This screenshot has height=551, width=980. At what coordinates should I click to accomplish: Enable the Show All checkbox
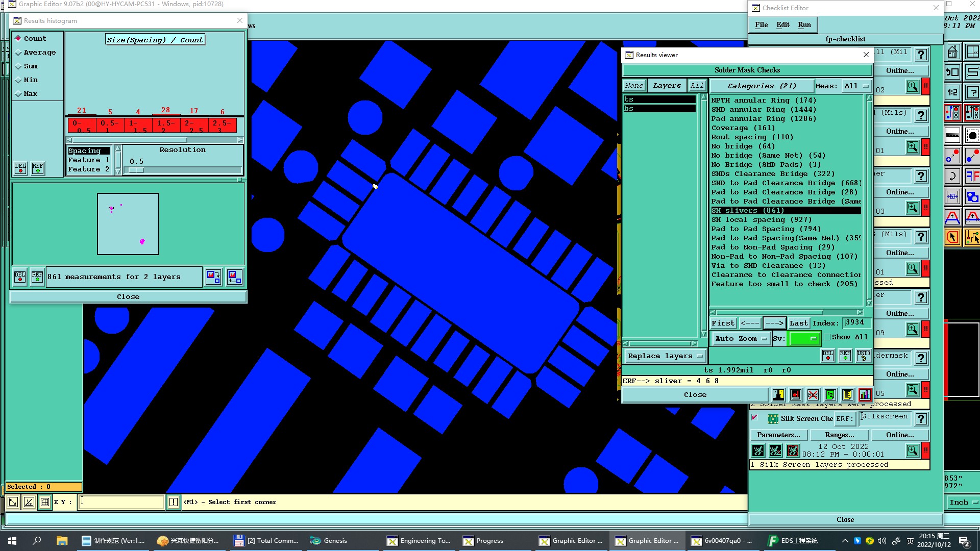tap(827, 337)
